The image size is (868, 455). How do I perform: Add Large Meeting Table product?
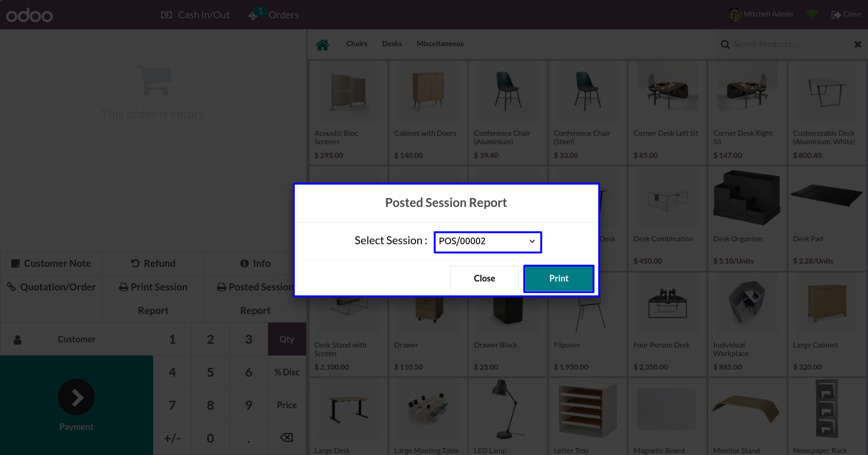(x=428, y=416)
